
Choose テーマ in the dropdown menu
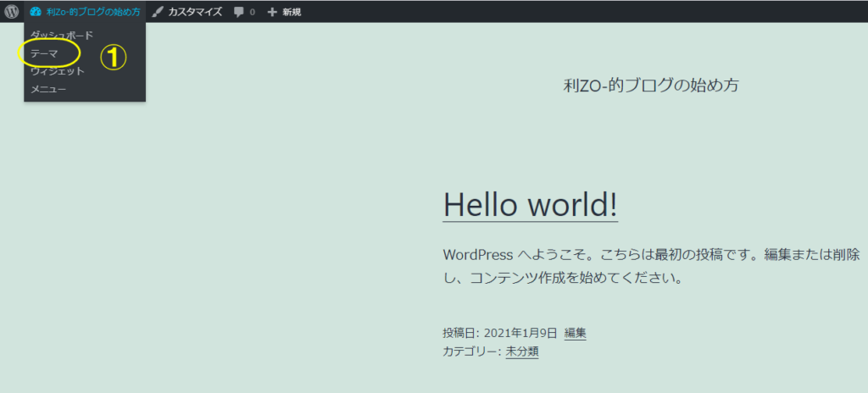coord(44,53)
